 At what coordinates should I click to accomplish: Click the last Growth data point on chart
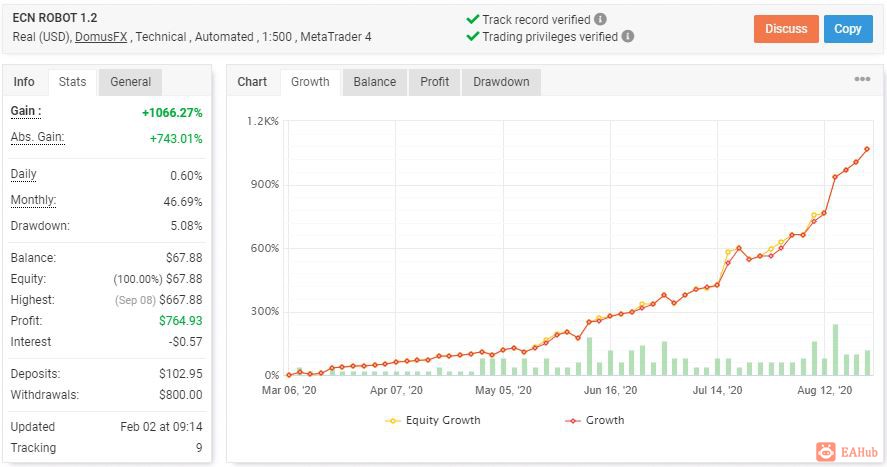pyautogui.click(x=867, y=149)
